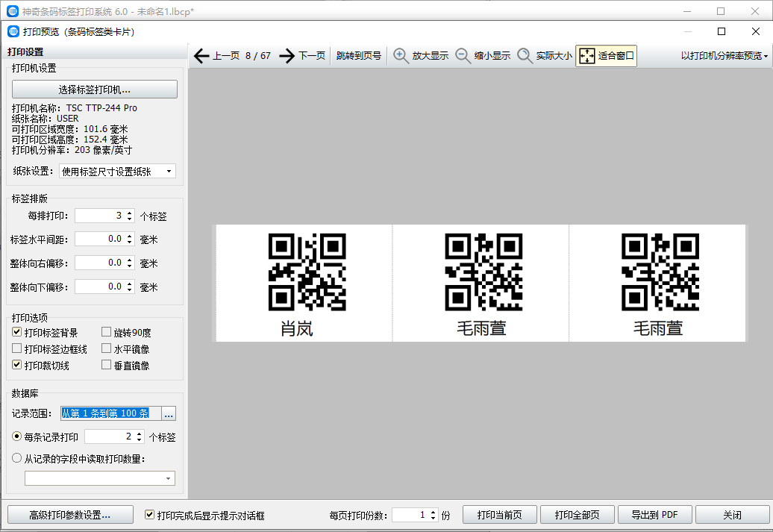Select 从记录的字段中读取打印数量 radio button
773x532 pixels.
point(16,458)
